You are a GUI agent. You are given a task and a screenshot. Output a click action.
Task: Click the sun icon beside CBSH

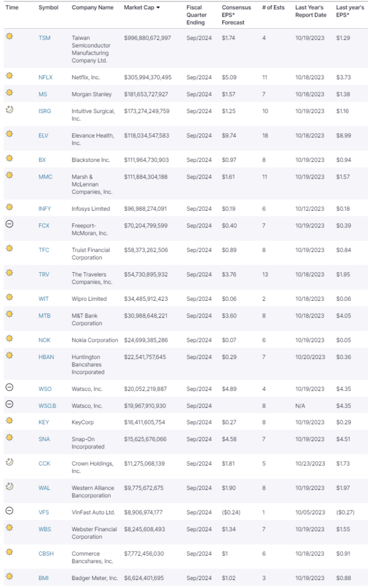pyautogui.click(x=9, y=552)
